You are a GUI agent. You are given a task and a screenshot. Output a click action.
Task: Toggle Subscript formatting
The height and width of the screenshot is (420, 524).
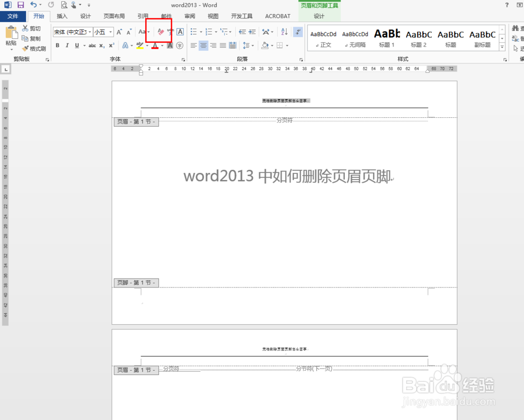[102, 46]
